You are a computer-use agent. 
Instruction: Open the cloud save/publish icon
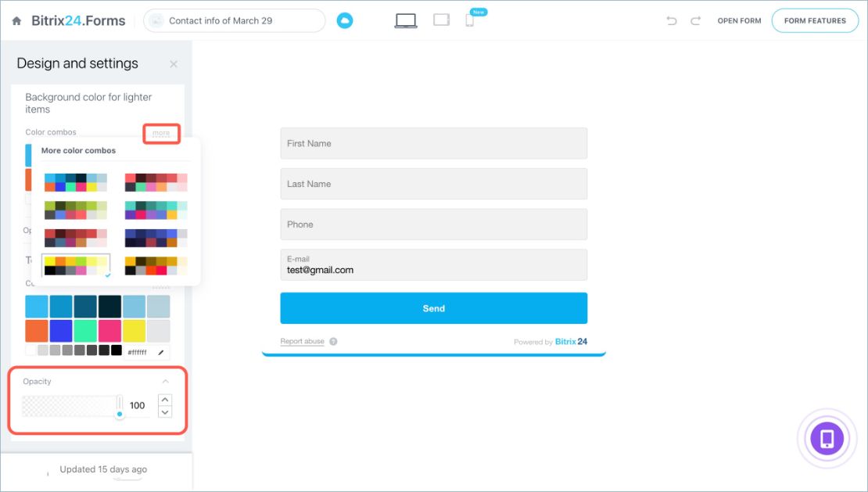click(x=345, y=21)
